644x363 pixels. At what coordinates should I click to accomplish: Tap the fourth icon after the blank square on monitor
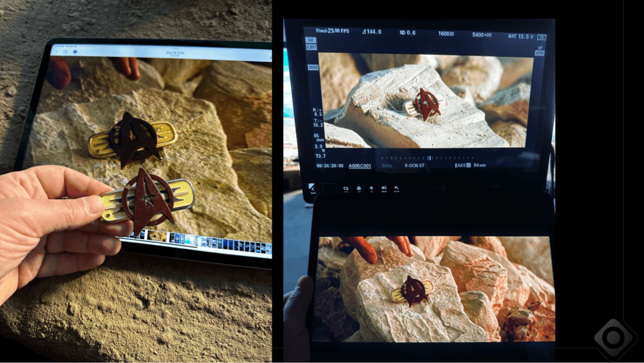click(384, 189)
